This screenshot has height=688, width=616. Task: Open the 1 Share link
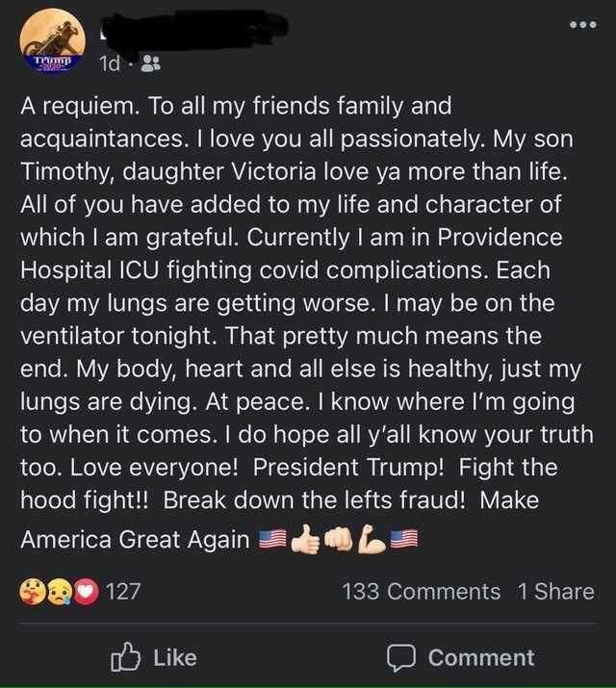point(556,592)
